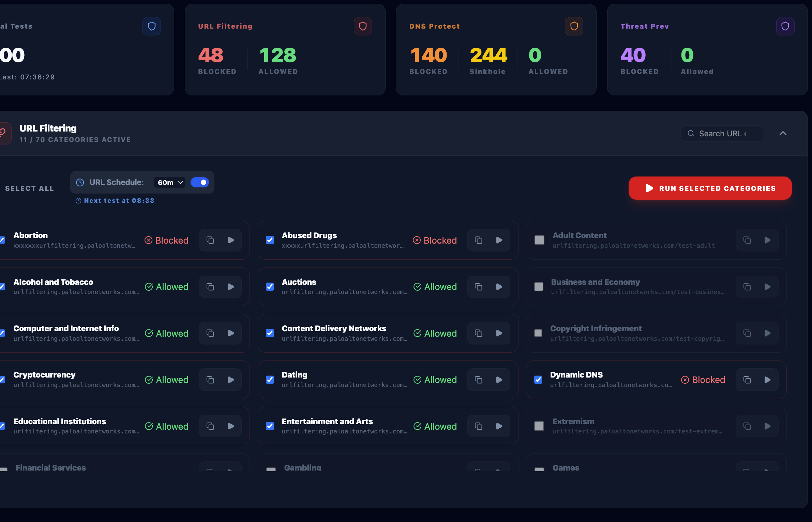Click the URL Schedule clock icon
This screenshot has width=812, height=522.
[x=80, y=183]
